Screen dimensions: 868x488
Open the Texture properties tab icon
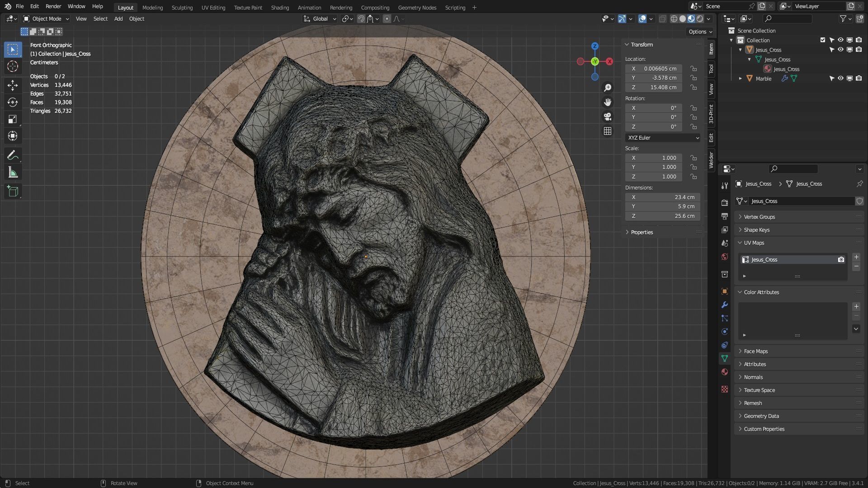tap(725, 389)
